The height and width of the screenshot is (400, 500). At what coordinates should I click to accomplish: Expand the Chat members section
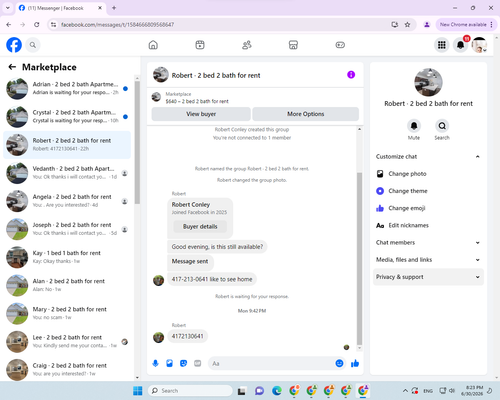[428, 243]
